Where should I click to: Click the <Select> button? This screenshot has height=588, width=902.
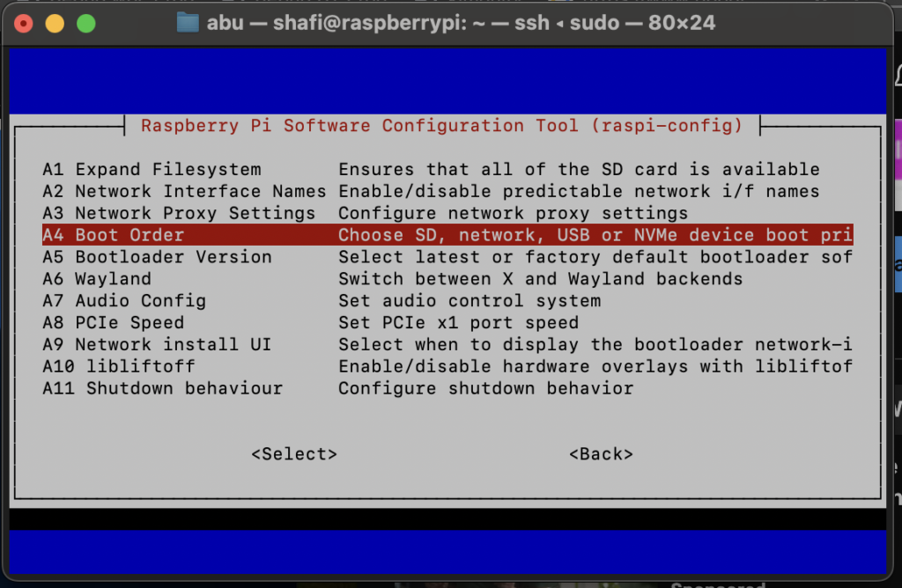[294, 454]
